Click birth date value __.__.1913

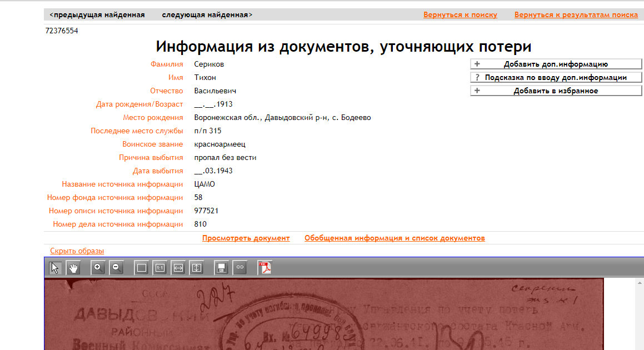click(213, 104)
